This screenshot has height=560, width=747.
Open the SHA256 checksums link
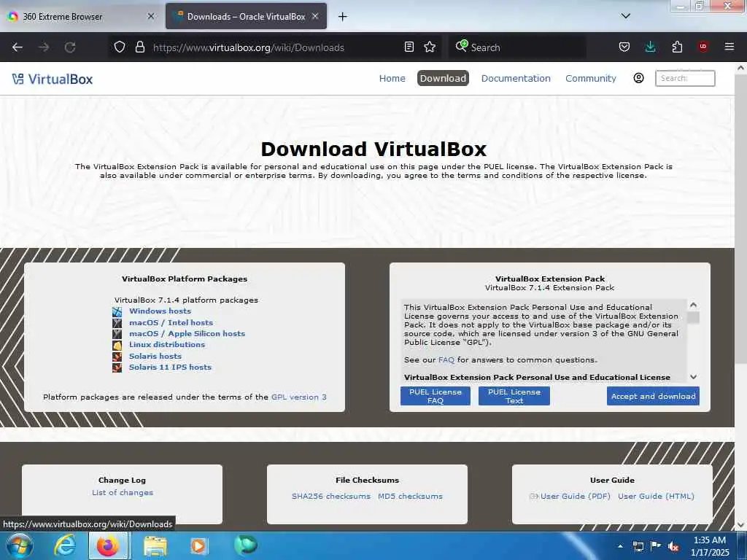click(331, 496)
